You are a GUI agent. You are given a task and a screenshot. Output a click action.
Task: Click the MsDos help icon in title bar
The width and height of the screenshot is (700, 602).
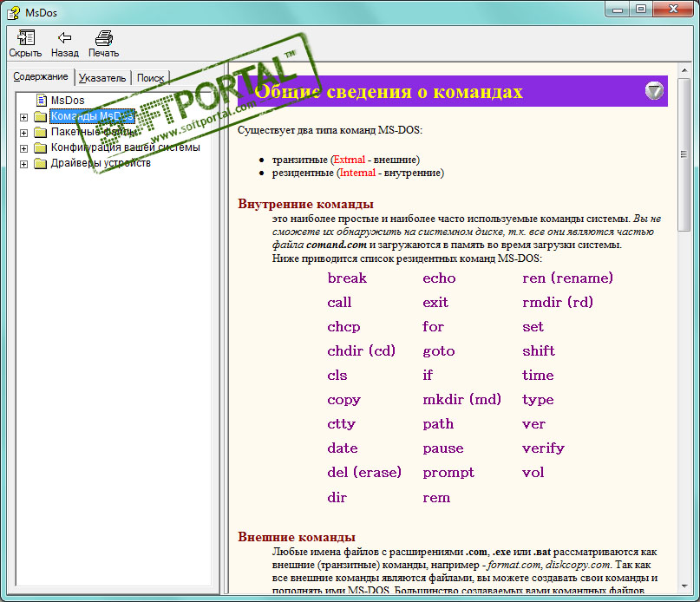click(x=13, y=12)
